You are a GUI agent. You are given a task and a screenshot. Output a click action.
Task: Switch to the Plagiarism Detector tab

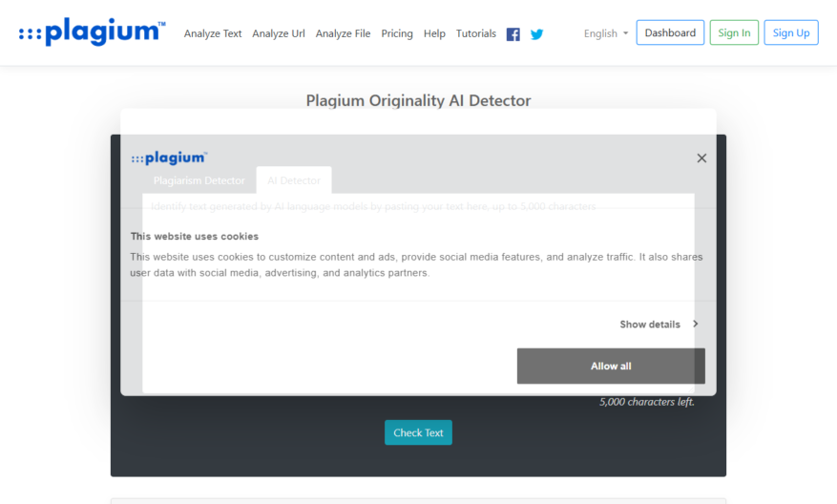pos(199,180)
